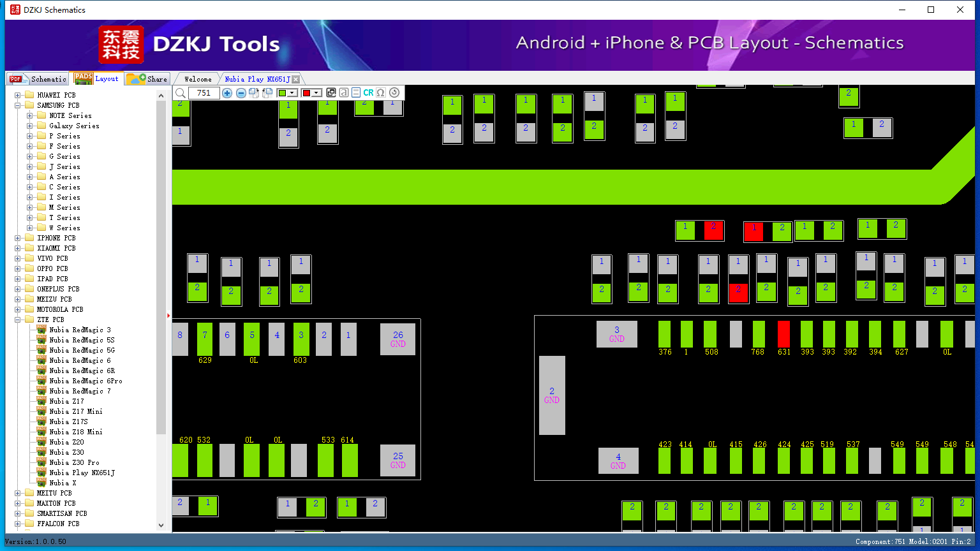
Task: Click the tree scrollbar down arrow
Action: pyautogui.click(x=161, y=525)
